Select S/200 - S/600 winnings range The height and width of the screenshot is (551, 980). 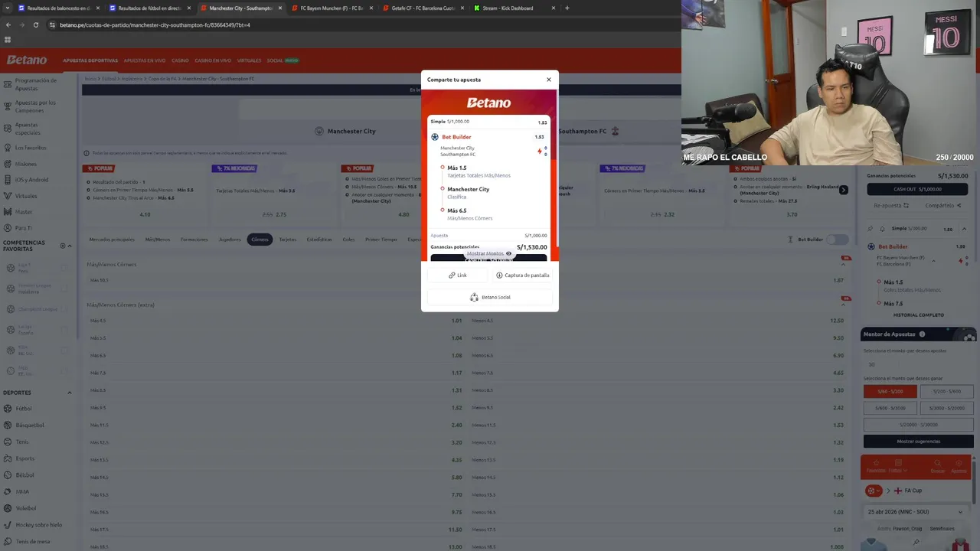pyautogui.click(x=946, y=391)
